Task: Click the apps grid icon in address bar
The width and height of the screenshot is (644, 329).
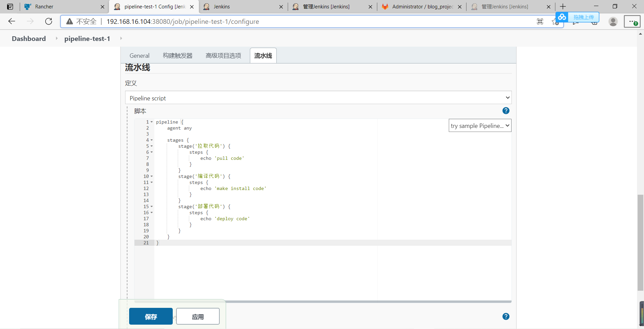Action: [540, 21]
